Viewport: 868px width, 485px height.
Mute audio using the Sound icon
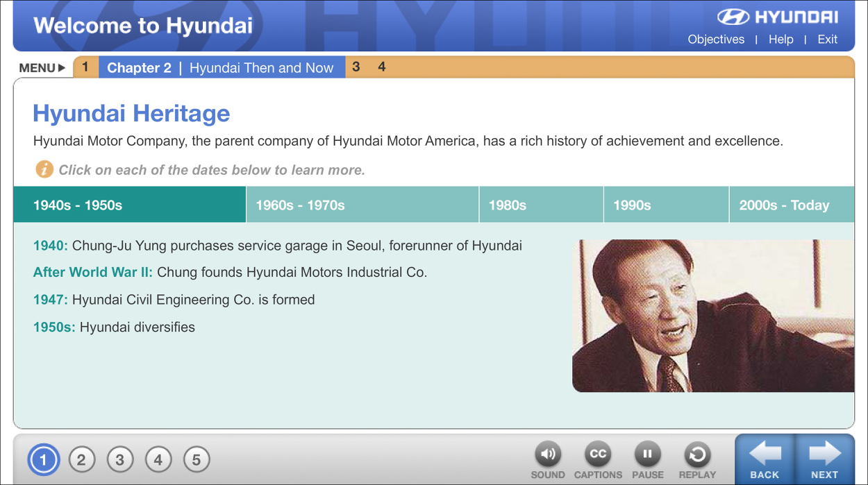548,454
